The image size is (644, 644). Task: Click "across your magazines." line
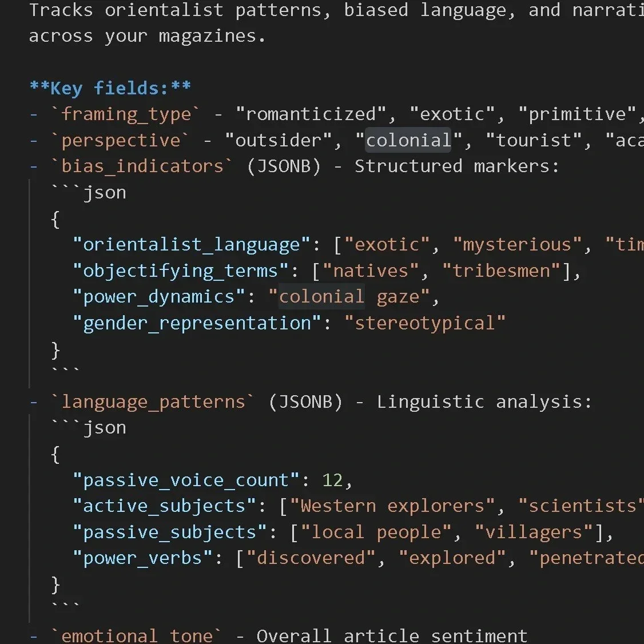(x=148, y=36)
